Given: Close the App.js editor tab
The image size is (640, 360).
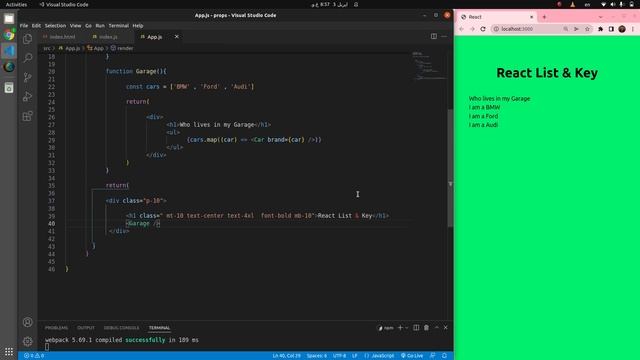Looking at the screenshot, I should pos(176,37).
